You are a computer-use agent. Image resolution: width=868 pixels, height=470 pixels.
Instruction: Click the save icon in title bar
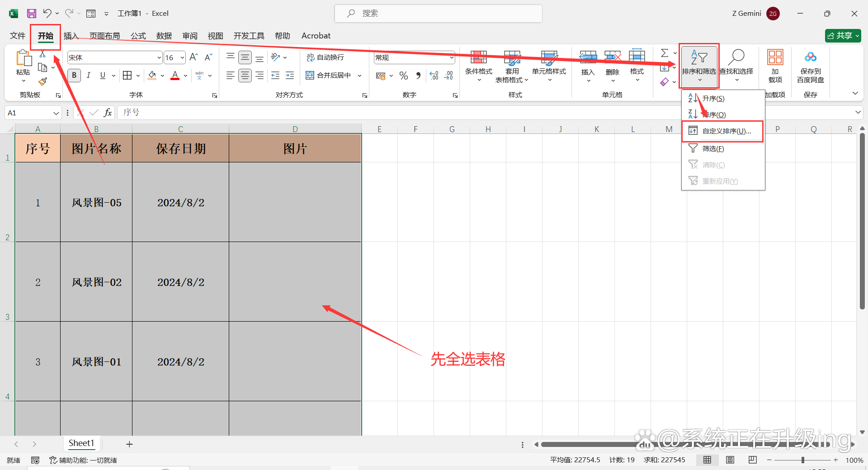click(31, 14)
